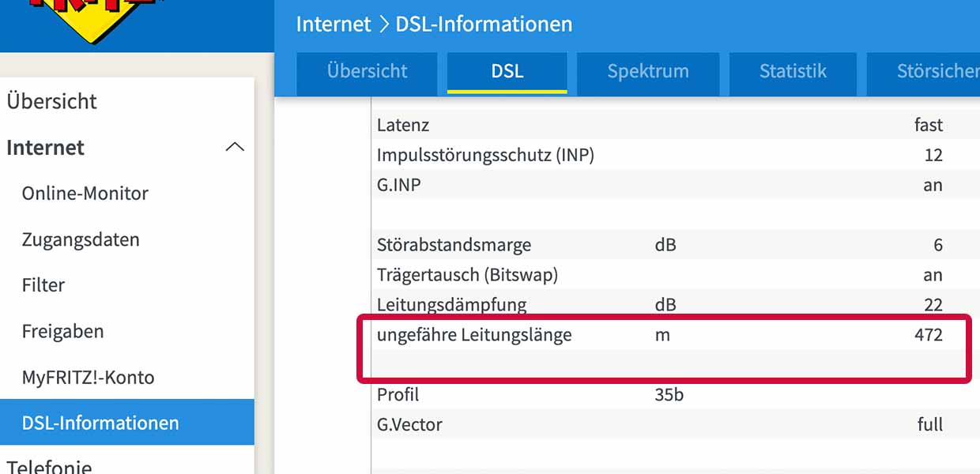Collapse the Internet menu chevron

pyautogui.click(x=235, y=148)
